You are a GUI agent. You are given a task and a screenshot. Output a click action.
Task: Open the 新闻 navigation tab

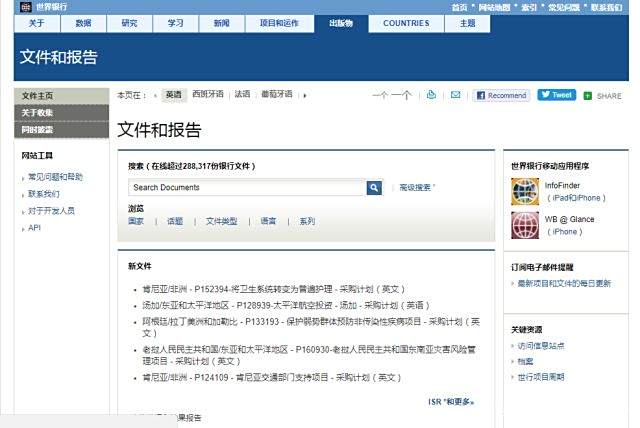click(222, 23)
